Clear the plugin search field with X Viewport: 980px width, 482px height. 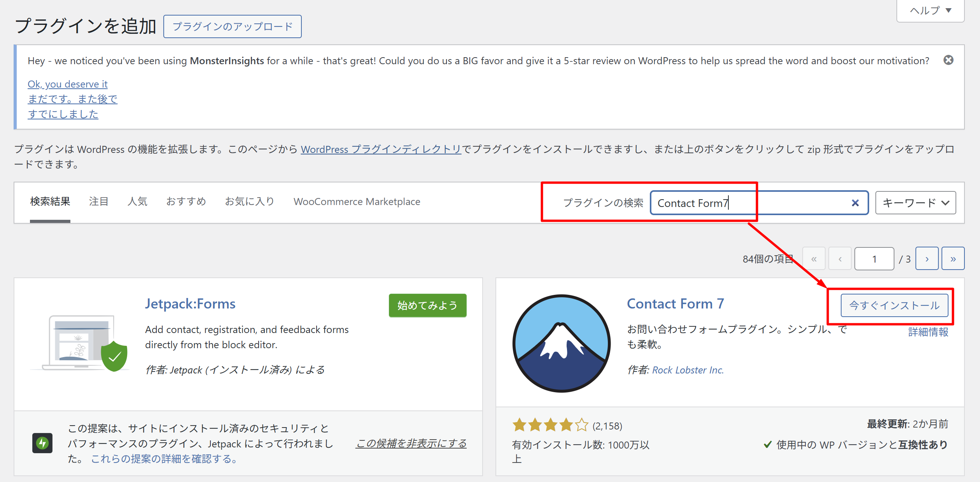(x=855, y=203)
